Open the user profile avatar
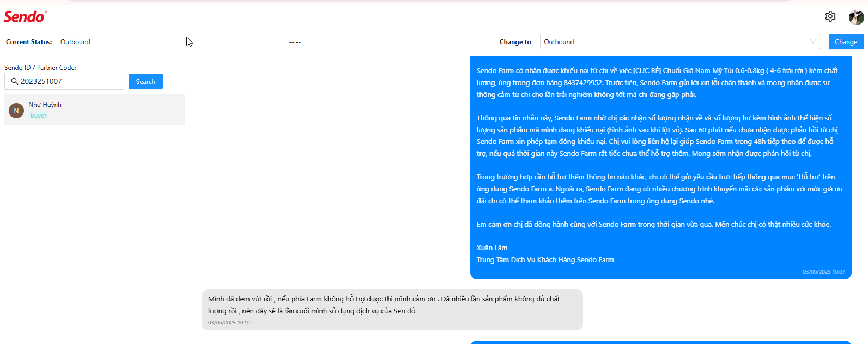This screenshot has width=868, height=344. 856,17
